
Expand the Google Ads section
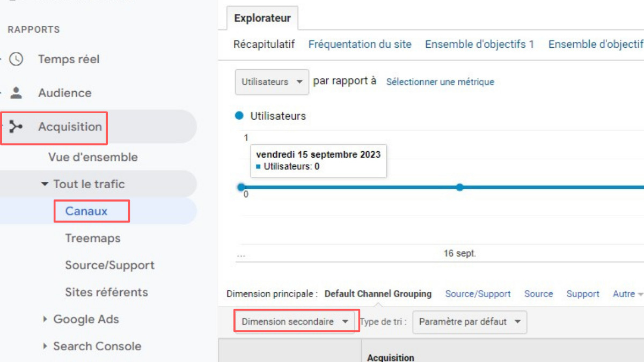click(45, 319)
